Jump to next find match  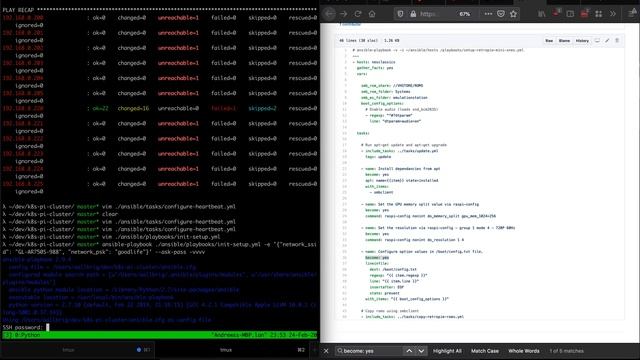[421, 351]
